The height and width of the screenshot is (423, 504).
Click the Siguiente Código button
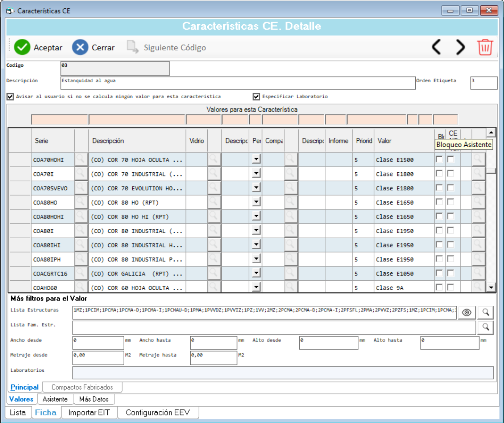pos(167,47)
